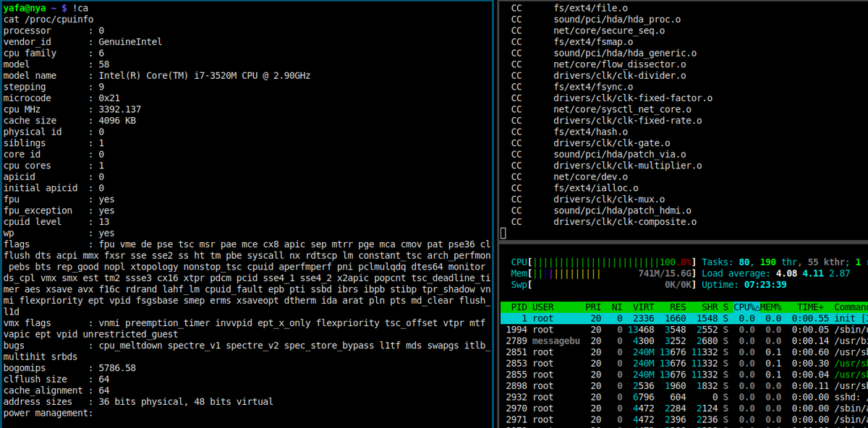Click the microcode 0x21 line
The image size is (868, 428).
[61, 98]
